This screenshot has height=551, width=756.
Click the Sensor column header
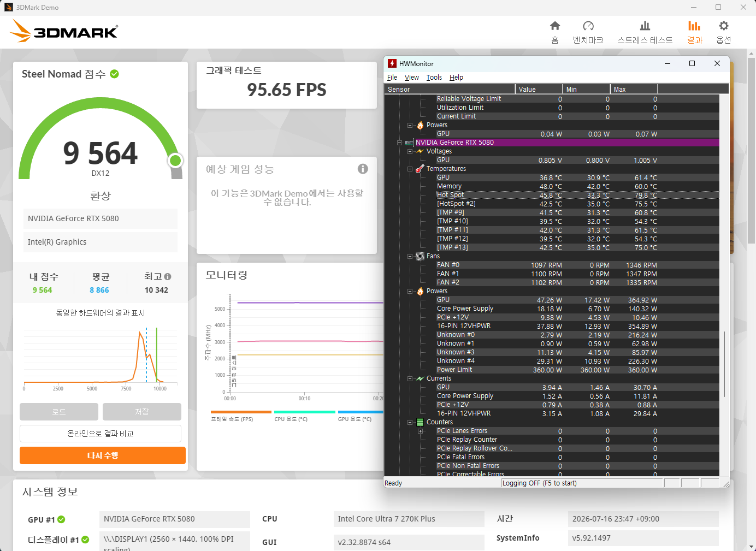click(450, 89)
